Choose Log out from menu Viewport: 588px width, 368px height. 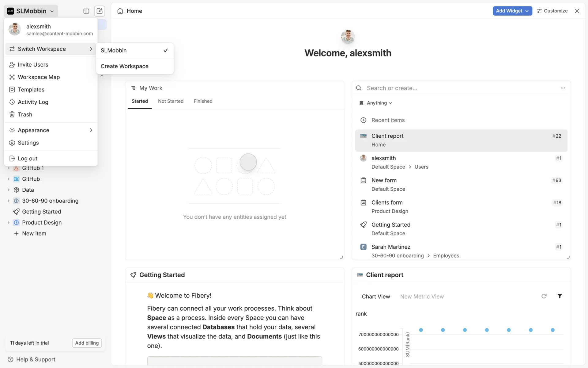[x=28, y=159]
